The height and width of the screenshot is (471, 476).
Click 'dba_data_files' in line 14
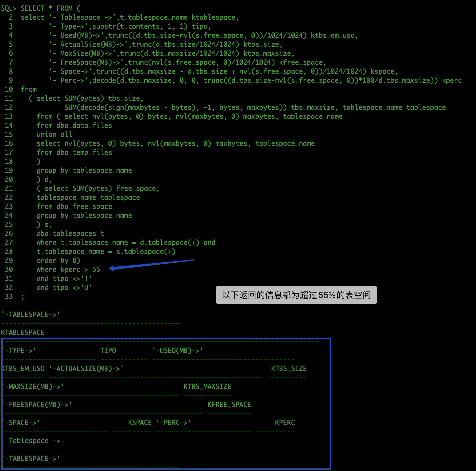coord(84,125)
